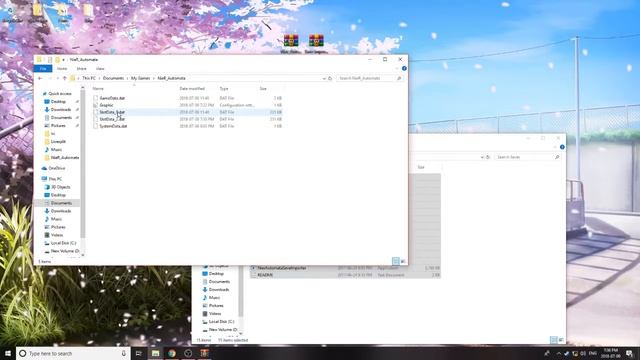Select the highlighted SlotData_0.dat file
Screen dimensions: 640x360
coord(112,112)
